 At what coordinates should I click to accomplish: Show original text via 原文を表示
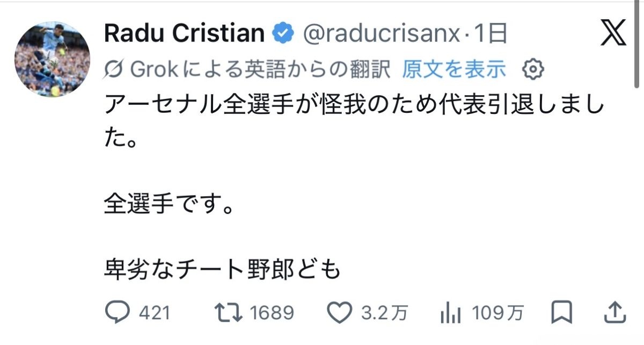453,69
